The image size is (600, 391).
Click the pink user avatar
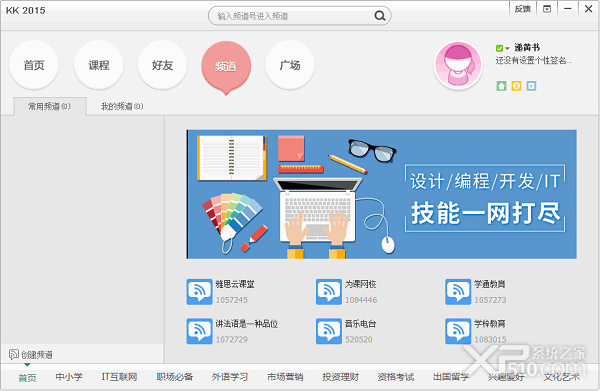coord(458,65)
